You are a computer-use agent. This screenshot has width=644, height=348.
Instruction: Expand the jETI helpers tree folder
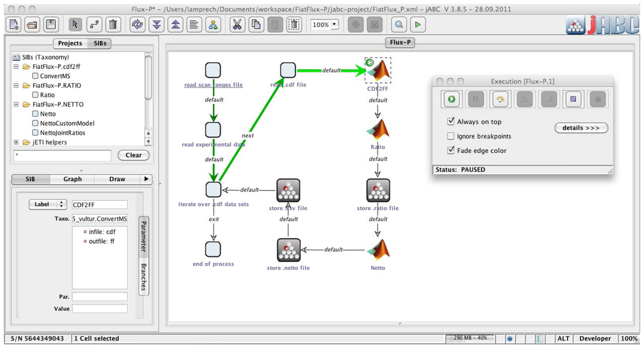click(16, 142)
